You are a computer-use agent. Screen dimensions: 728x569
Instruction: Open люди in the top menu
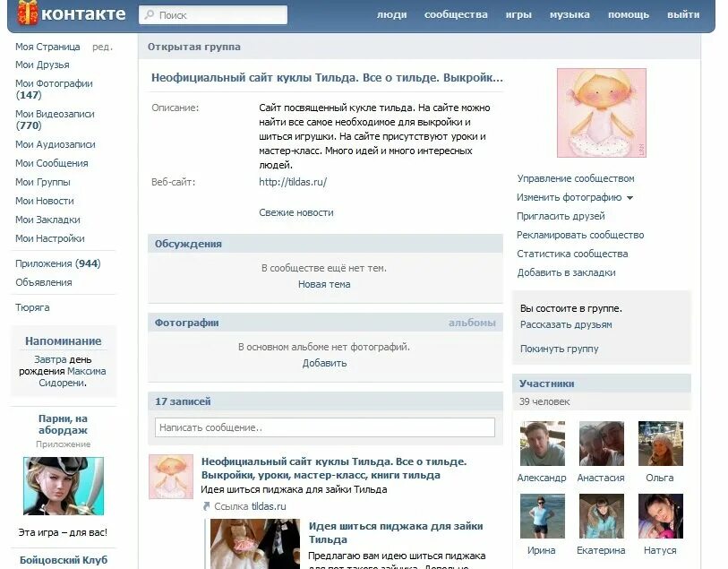(x=392, y=14)
